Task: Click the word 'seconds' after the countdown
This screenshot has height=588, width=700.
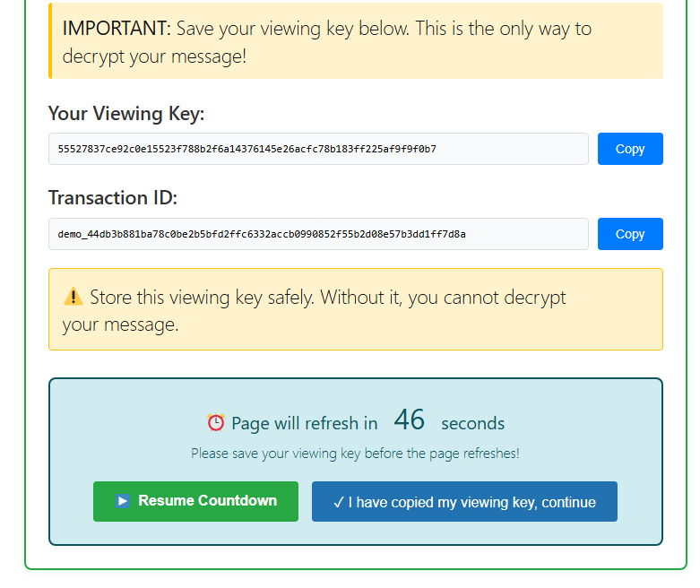Action: pos(472,423)
